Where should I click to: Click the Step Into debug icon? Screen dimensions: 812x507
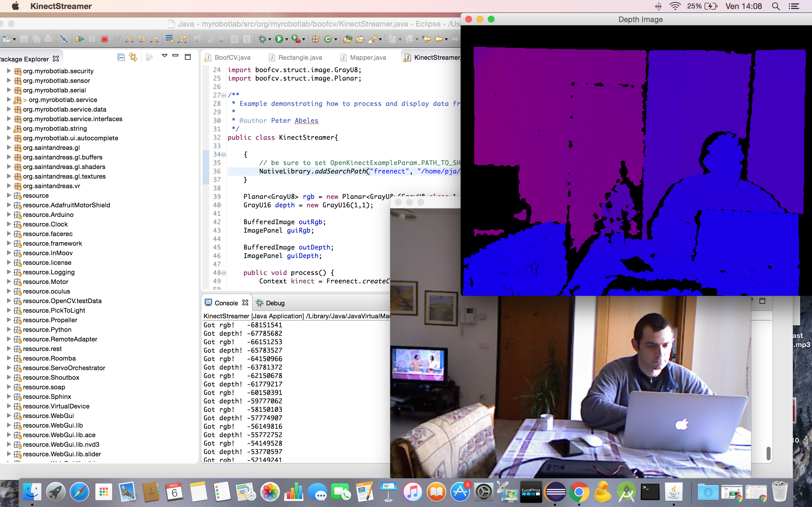coord(129,39)
